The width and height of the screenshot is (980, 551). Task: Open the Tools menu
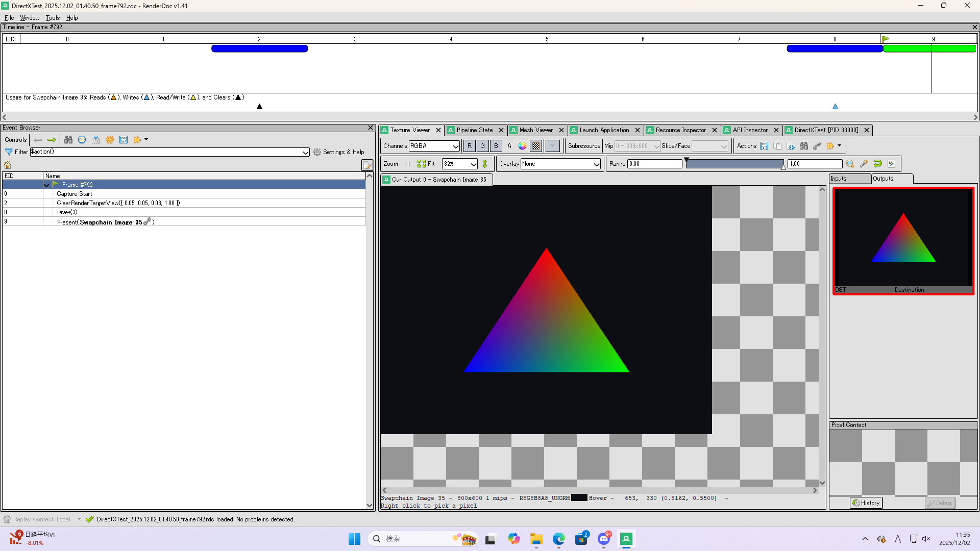click(x=53, y=17)
